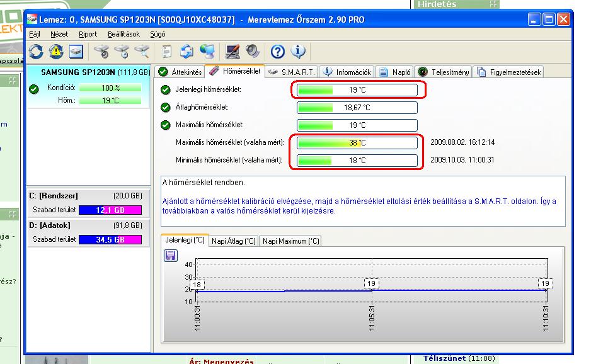Click the refresh icon with yellow warning triangle
Viewport: 591px width, 364px height.
(x=56, y=51)
